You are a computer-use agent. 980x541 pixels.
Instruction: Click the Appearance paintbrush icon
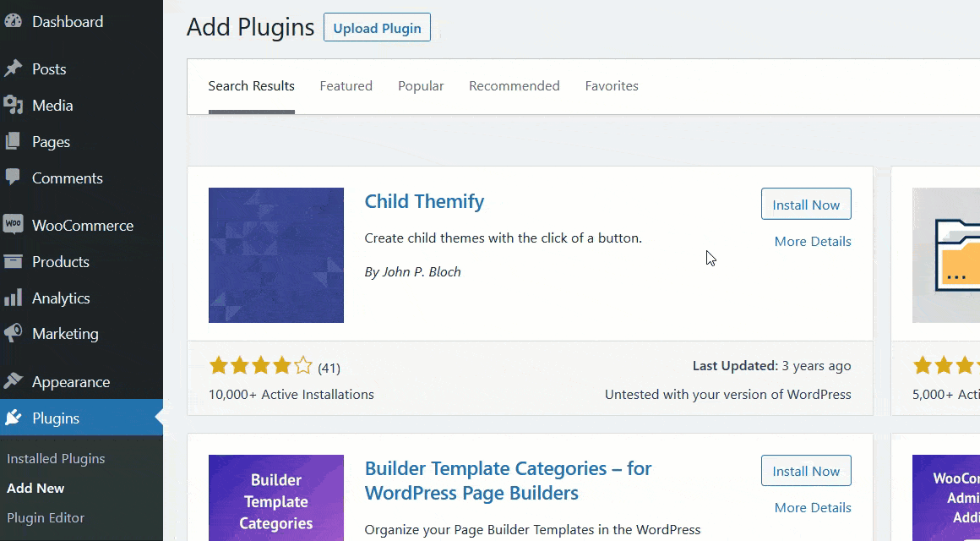[x=13, y=381]
